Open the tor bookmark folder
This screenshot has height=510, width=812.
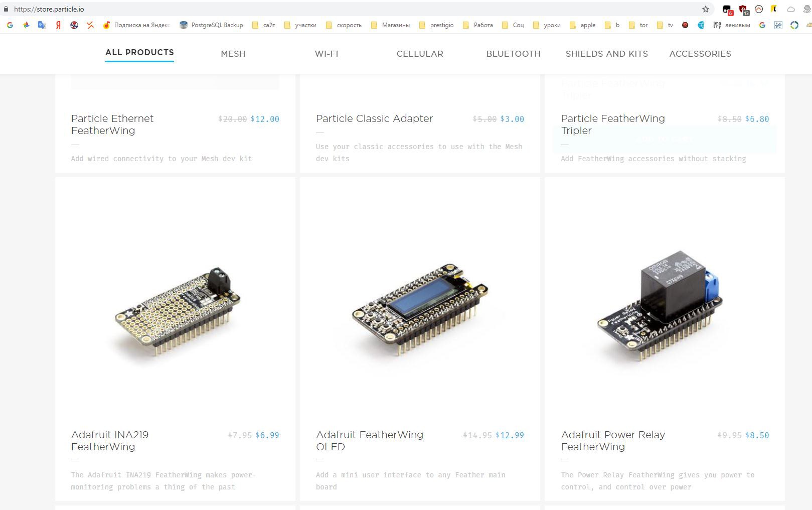tap(638, 25)
